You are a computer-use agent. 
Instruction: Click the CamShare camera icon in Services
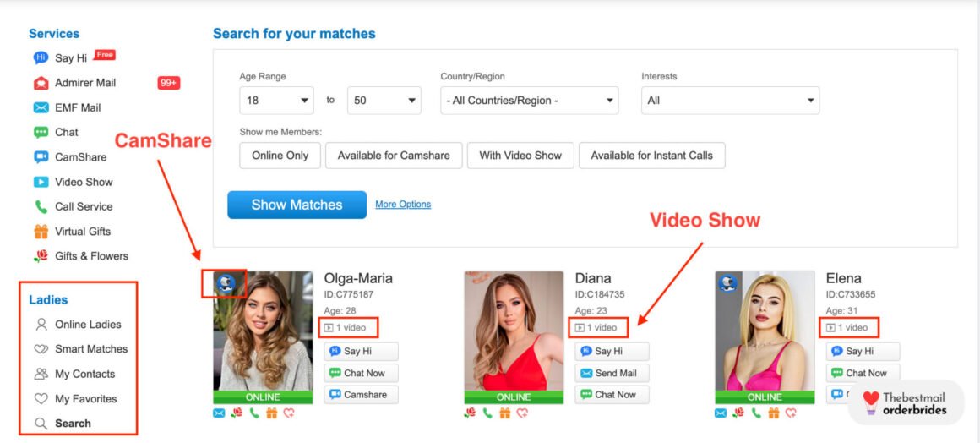[41, 157]
